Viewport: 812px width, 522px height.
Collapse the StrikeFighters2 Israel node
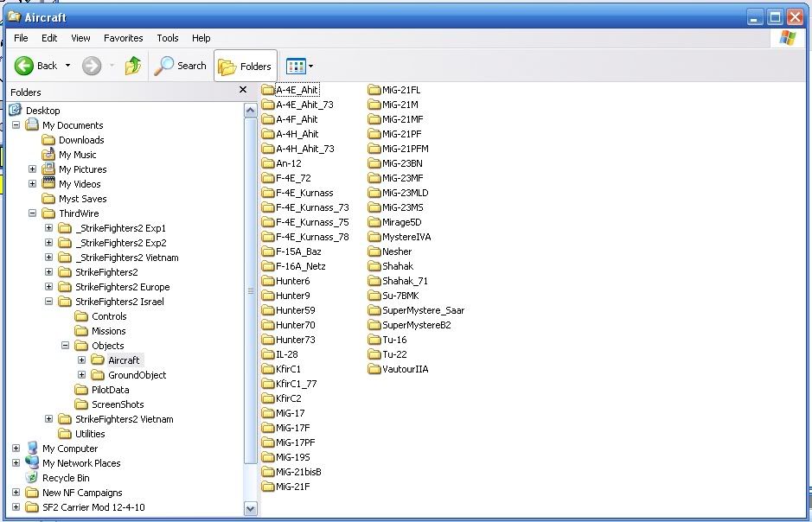pyautogui.click(x=48, y=301)
